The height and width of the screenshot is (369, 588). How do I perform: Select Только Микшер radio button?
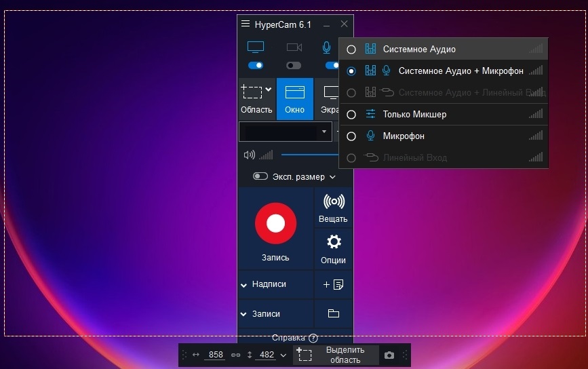coord(351,115)
